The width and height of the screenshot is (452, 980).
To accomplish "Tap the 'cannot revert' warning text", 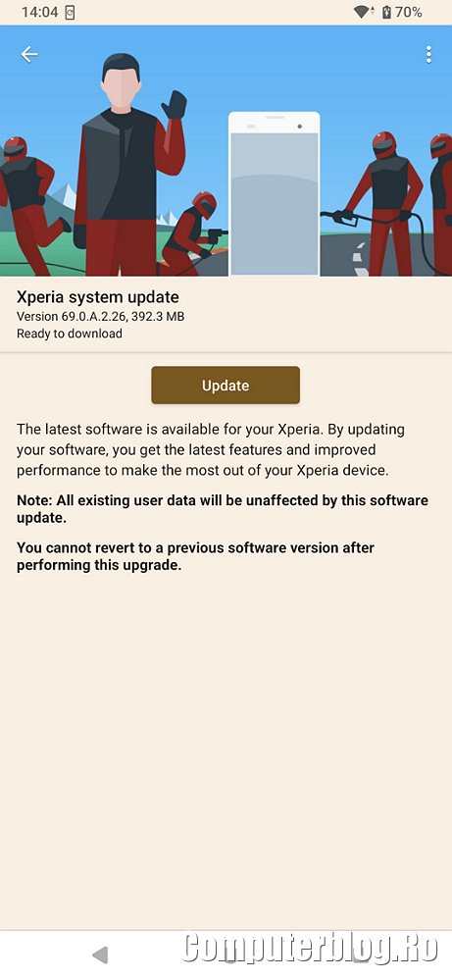I will click(x=195, y=557).
